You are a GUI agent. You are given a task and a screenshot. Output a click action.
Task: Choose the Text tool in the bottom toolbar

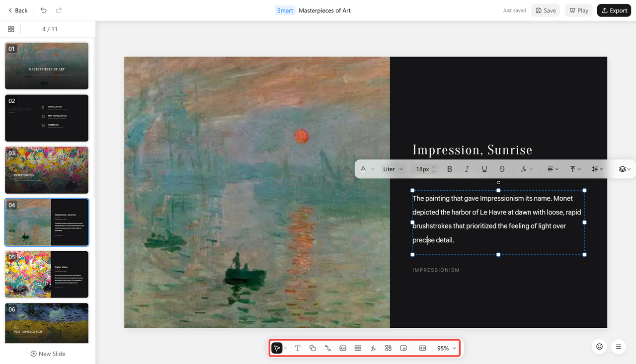298,348
